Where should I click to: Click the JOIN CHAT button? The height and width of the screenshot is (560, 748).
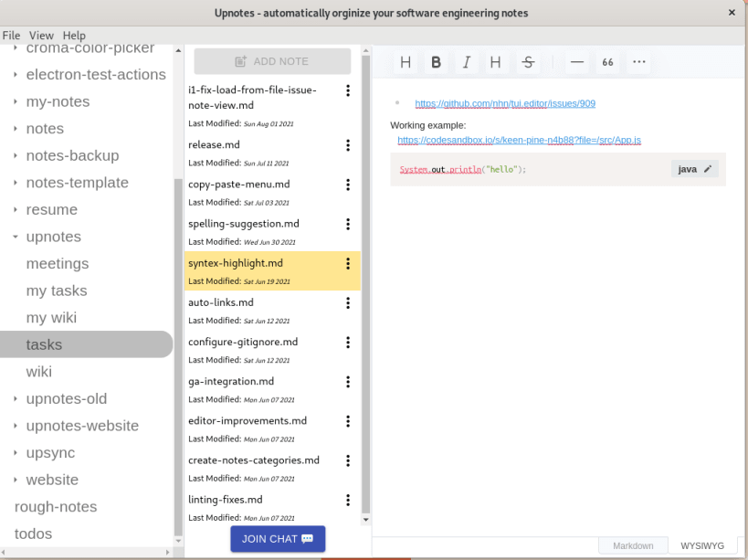pyautogui.click(x=278, y=539)
